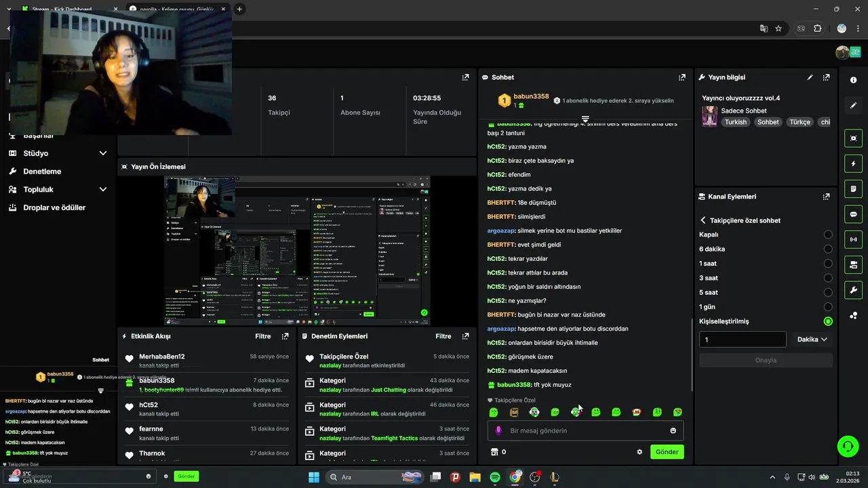The width and height of the screenshot is (868, 488).
Task: Open browser extensions puzzle icon
Action: (x=817, y=28)
